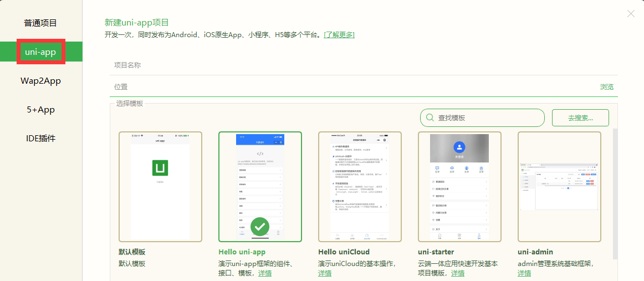Choose the 5+App project type

pyautogui.click(x=40, y=110)
